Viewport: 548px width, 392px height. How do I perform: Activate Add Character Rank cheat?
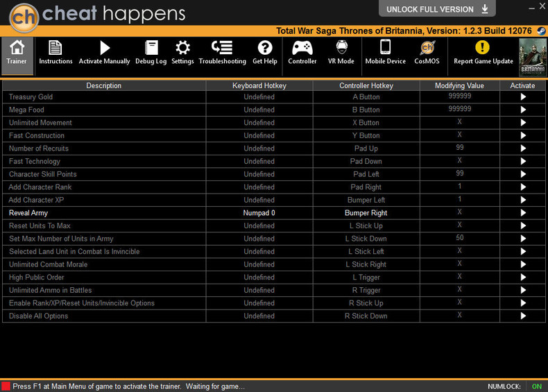523,187
